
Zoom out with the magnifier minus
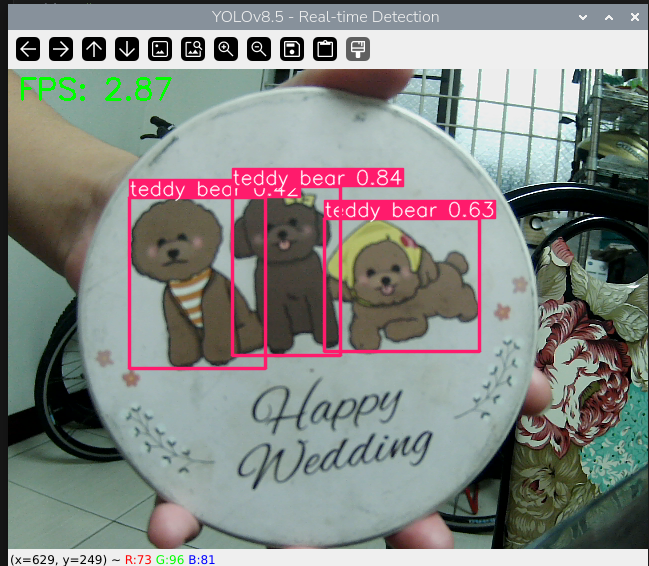coord(259,49)
